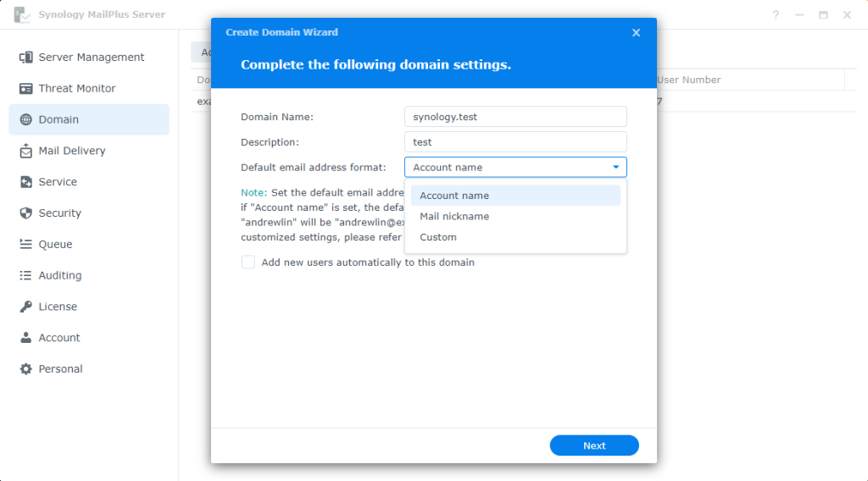This screenshot has height=481, width=868.
Task: Click the Domain Name input field
Action: point(515,117)
